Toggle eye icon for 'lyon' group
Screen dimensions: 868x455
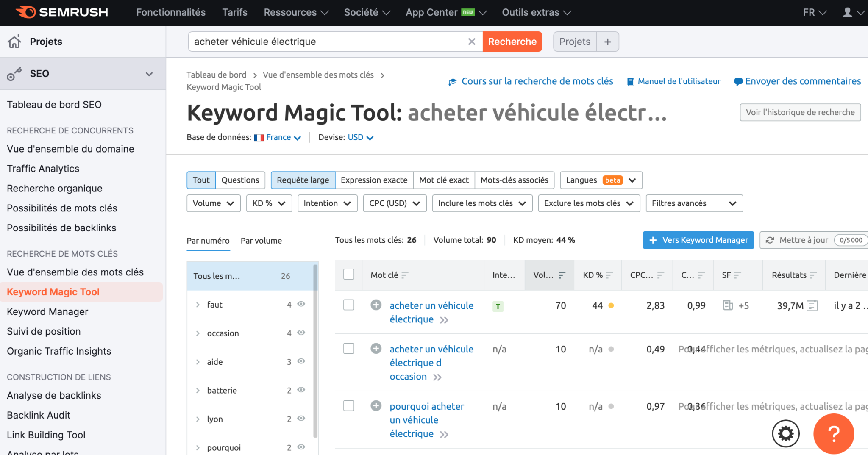(301, 419)
